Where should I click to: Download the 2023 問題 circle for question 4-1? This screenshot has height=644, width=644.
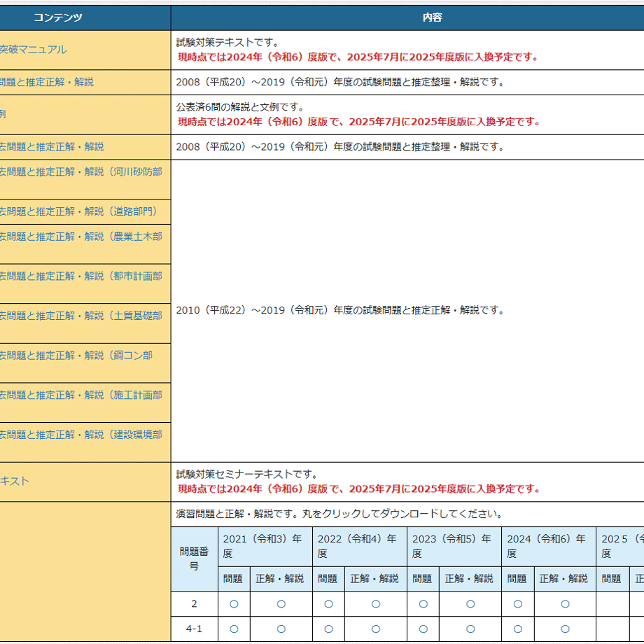click(423, 629)
